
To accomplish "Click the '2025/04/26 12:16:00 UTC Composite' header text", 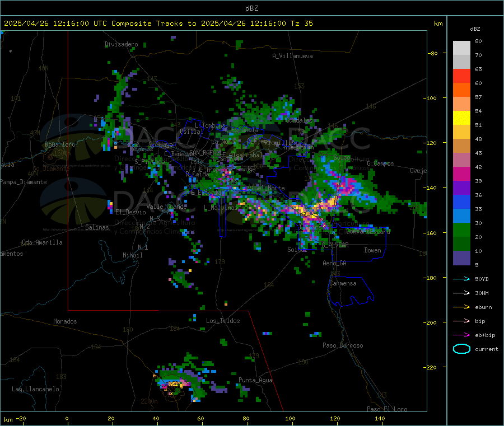I will click(x=78, y=24).
